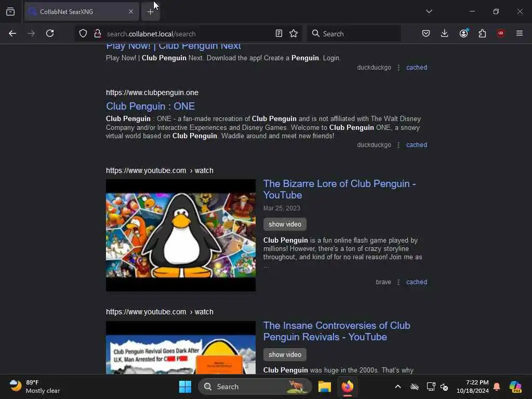Open options dots beside Club Penguin ONE result

click(x=398, y=145)
